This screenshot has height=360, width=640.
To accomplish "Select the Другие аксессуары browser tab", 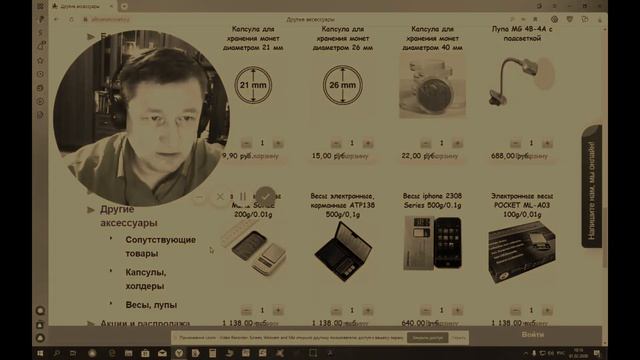I will [83, 6].
